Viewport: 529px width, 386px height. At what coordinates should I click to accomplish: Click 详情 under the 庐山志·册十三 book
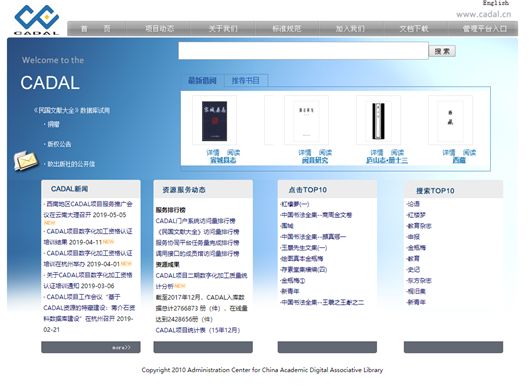click(x=377, y=153)
